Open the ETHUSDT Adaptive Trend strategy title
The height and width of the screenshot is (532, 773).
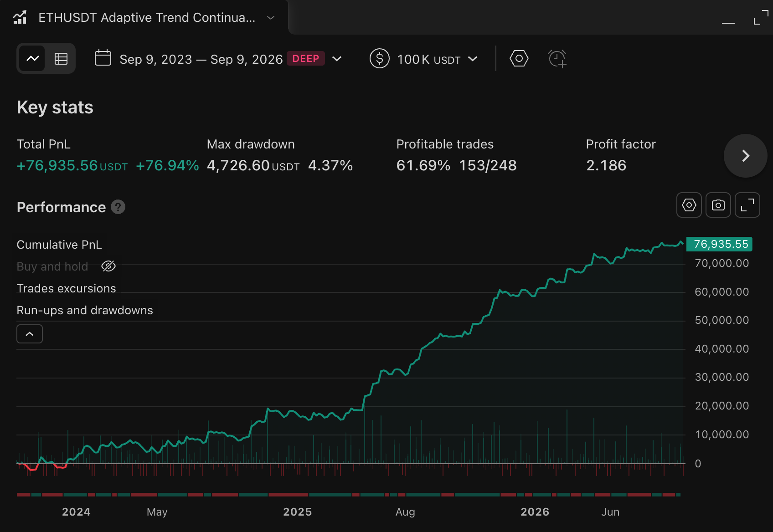pyautogui.click(x=147, y=17)
